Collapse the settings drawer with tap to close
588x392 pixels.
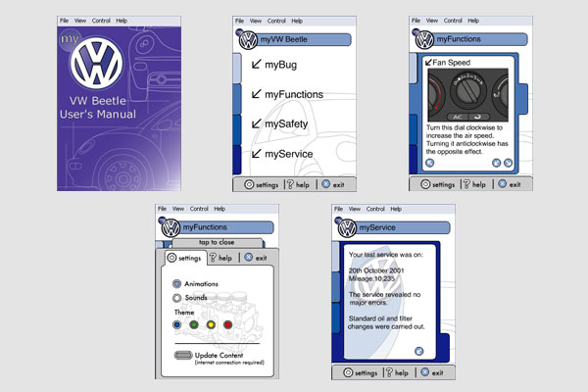pyautogui.click(x=215, y=242)
